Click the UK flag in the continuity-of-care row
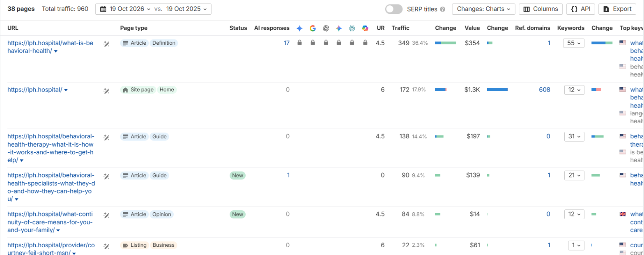Image resolution: width=644 pixels, height=255 pixels. click(x=622, y=214)
